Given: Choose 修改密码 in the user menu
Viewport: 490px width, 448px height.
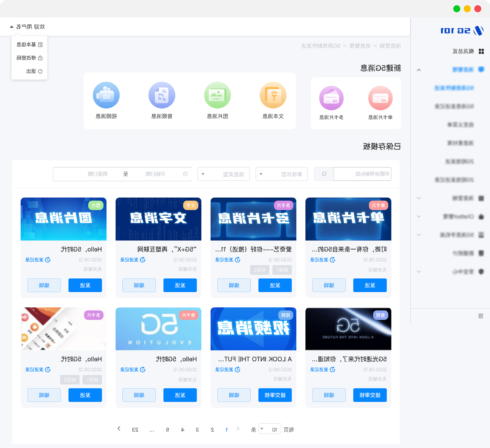Looking at the screenshot, I should (29, 58).
